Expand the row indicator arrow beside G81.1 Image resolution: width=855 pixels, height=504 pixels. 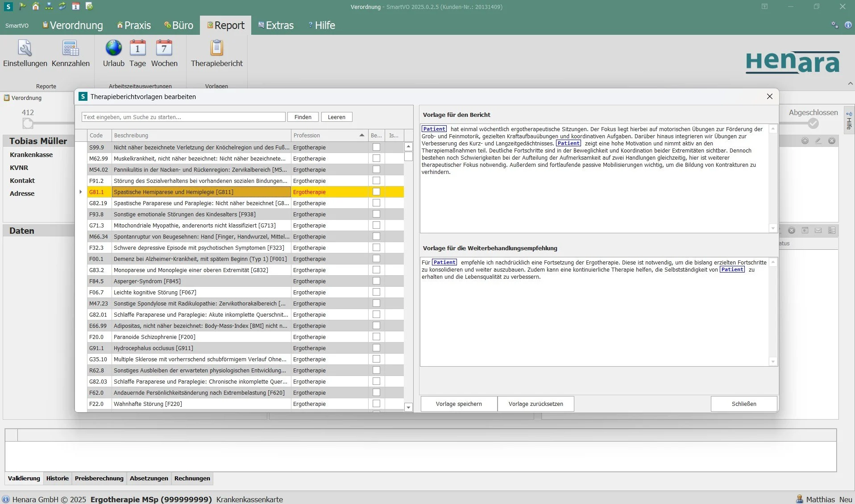tap(80, 192)
